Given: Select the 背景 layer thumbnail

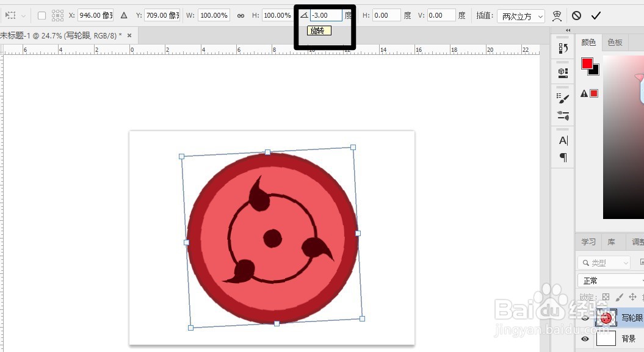Looking at the screenshot, I should 606,339.
